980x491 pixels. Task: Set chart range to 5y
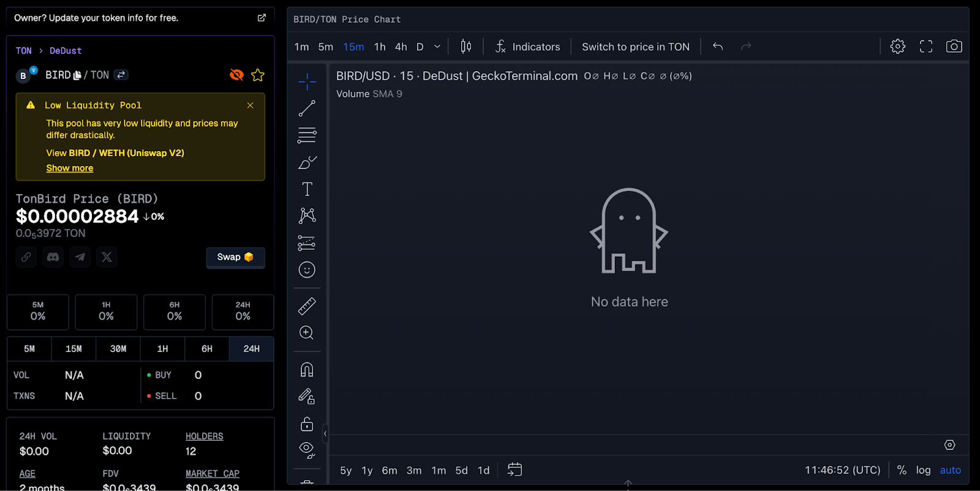coord(346,470)
